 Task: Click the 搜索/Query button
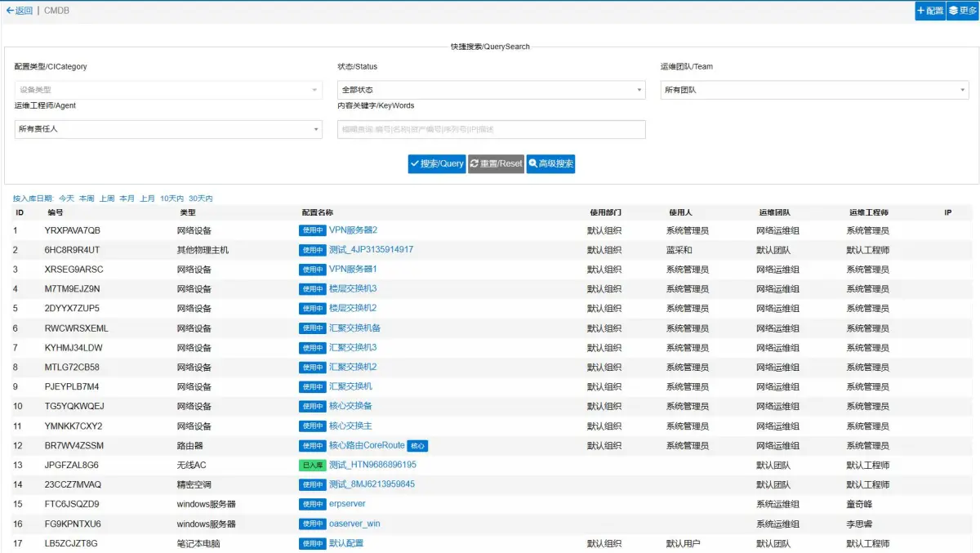pos(437,163)
